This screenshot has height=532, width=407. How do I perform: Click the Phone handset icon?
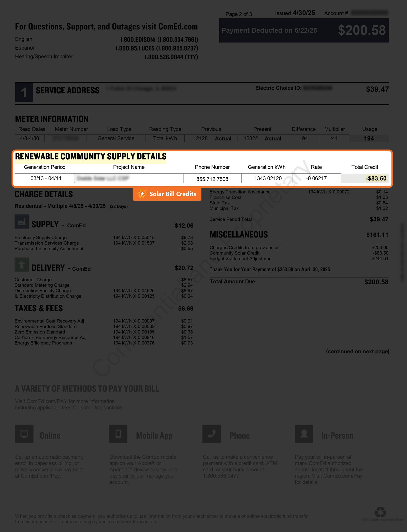(x=211, y=434)
